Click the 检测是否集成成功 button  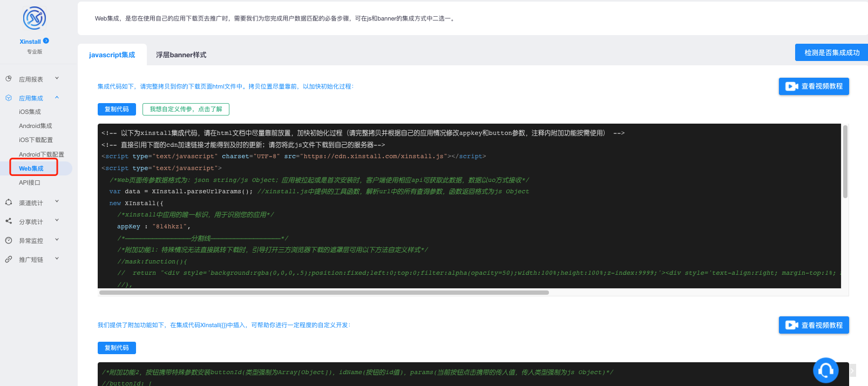point(831,52)
